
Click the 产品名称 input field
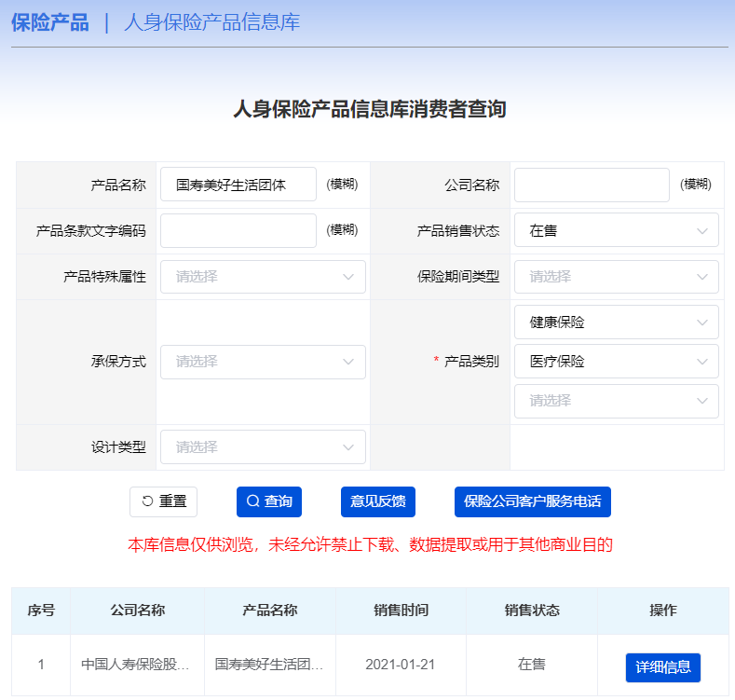click(x=238, y=185)
